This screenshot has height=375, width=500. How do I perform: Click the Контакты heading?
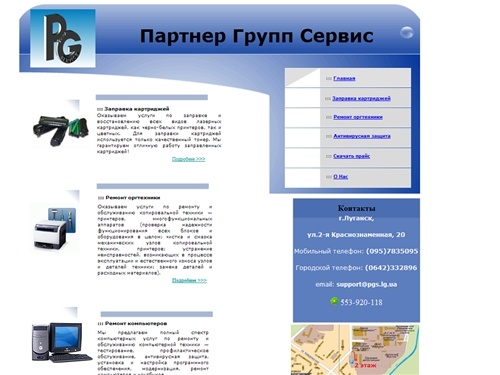[356, 208]
